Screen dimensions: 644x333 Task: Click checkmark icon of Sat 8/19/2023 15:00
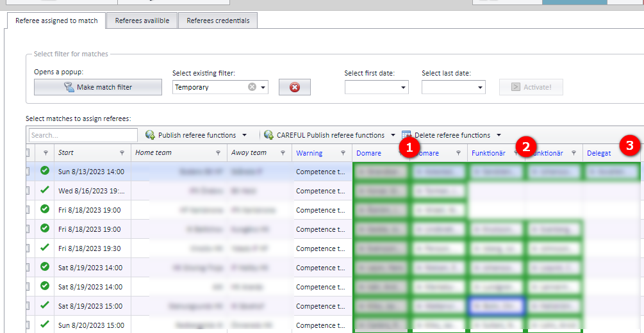pyautogui.click(x=45, y=305)
